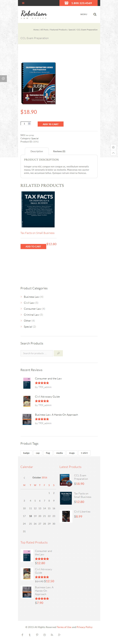
Task: Open Tax Facts related product thumbnail
Action: tap(38, 209)
